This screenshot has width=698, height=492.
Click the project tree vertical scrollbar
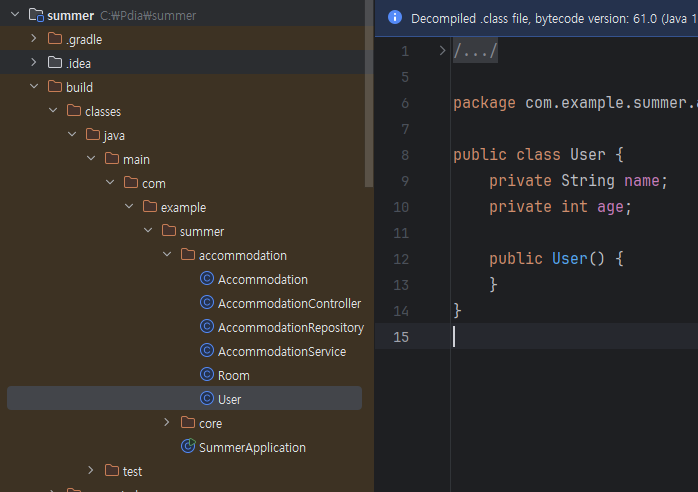pos(369,94)
